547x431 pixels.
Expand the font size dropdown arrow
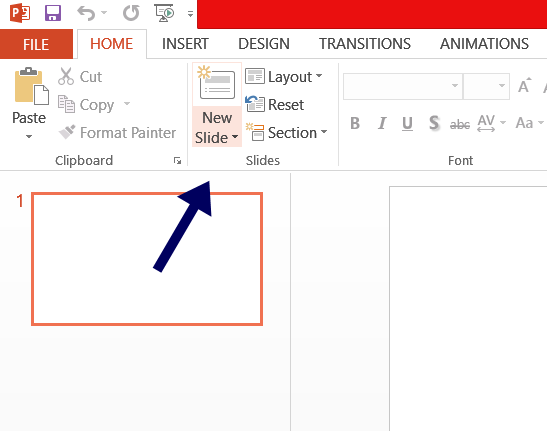pos(502,86)
